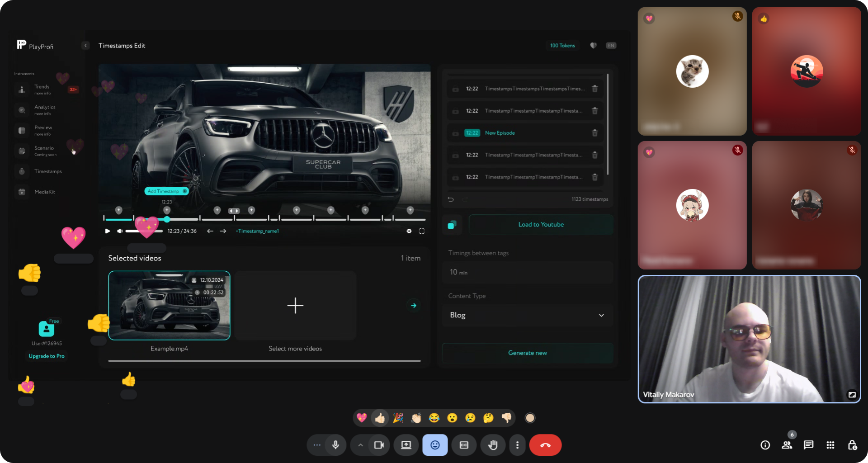Copy timestamps with the copy icon
Image resolution: width=868 pixels, height=463 pixels.
point(452,225)
